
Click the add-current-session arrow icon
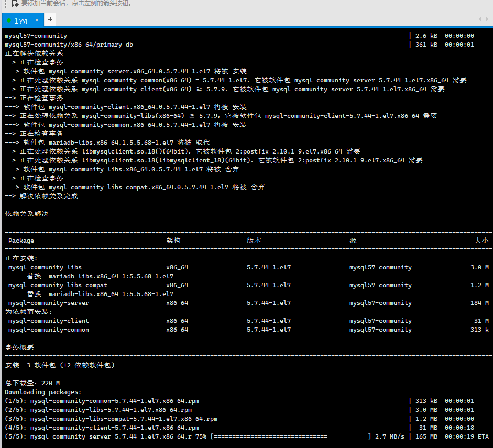(x=15, y=4)
